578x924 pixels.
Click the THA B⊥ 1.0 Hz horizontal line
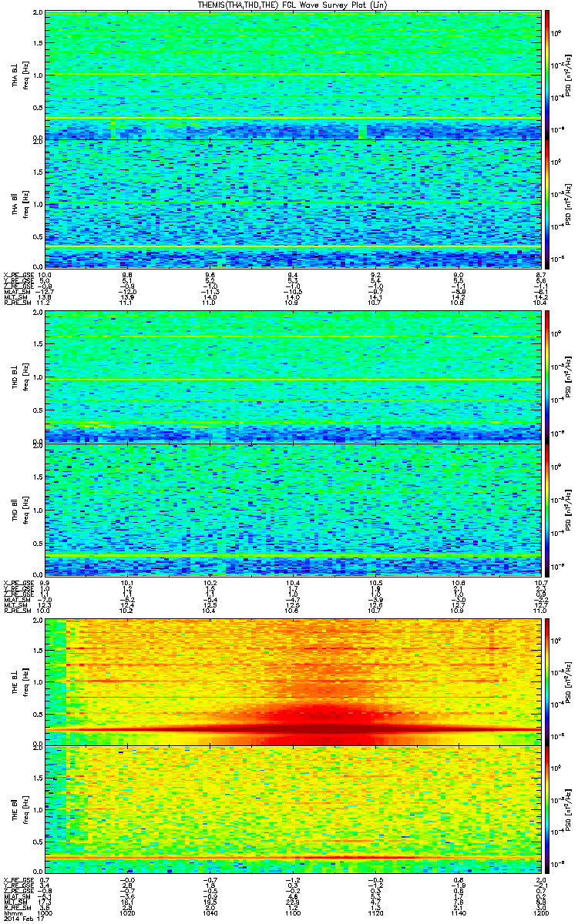tap(293, 75)
